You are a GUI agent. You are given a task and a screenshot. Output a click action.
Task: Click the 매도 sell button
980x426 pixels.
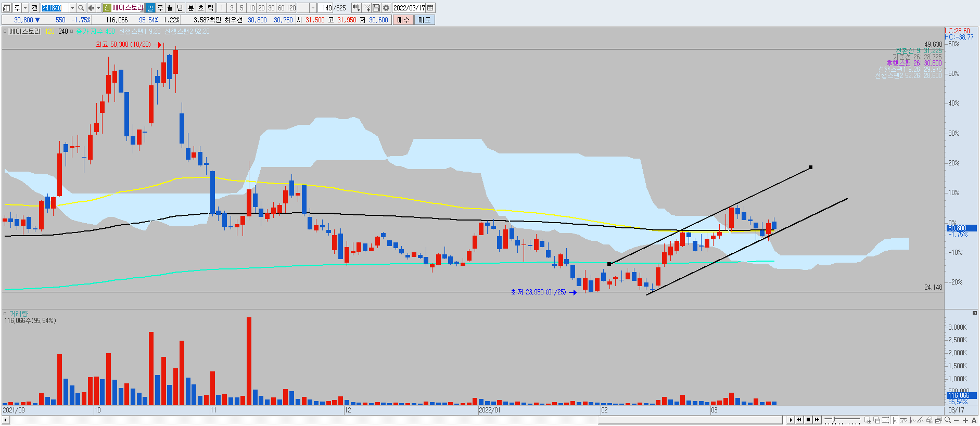(424, 20)
